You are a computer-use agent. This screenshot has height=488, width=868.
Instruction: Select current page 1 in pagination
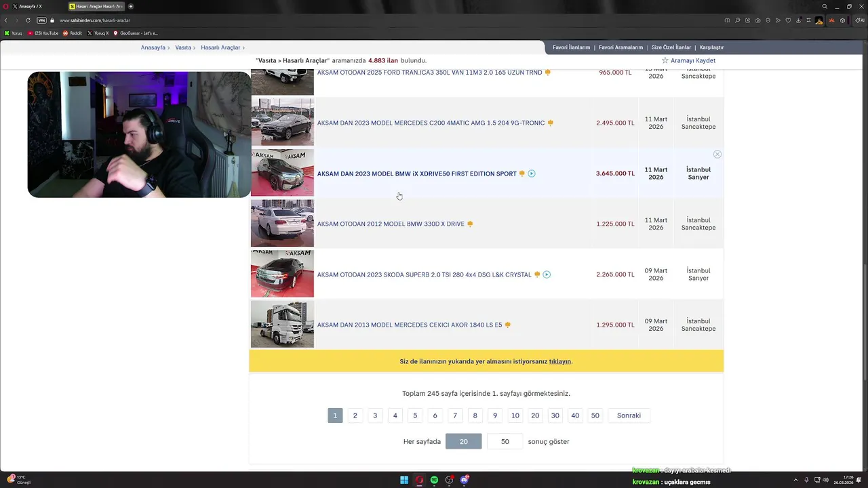(335, 415)
